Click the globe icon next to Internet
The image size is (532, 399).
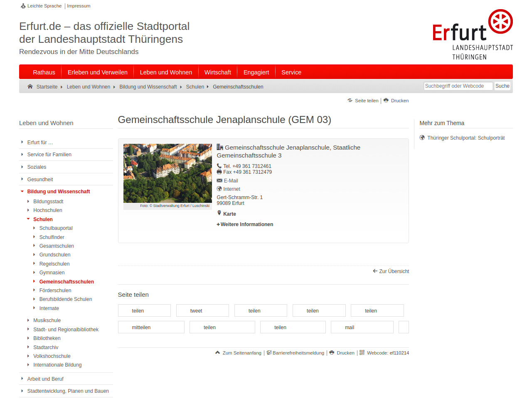tap(219, 189)
